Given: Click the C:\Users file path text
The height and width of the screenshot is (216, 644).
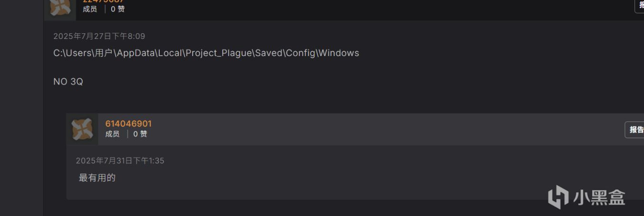Looking at the screenshot, I should tap(206, 53).
